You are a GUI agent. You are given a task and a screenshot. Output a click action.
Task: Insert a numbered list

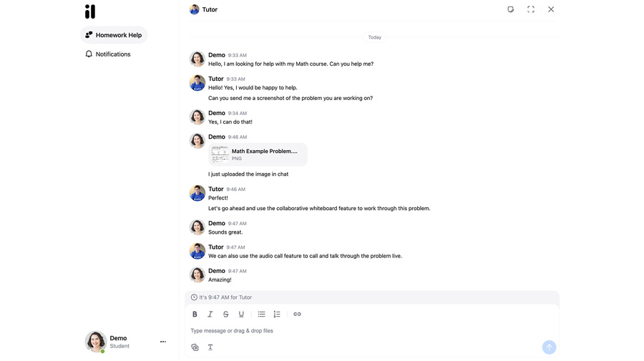point(277,315)
